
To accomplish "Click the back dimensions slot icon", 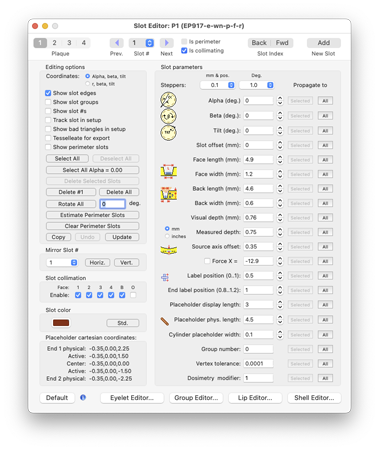I will pyautogui.click(x=169, y=194).
